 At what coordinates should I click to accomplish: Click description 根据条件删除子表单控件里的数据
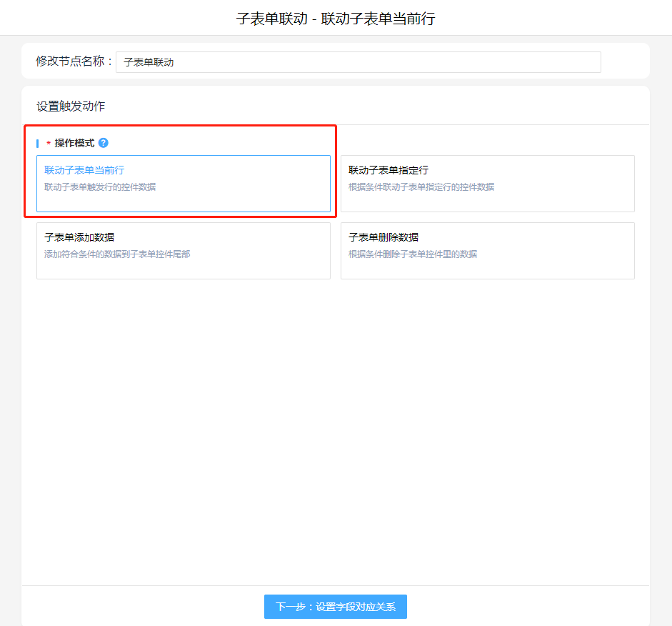point(413,254)
